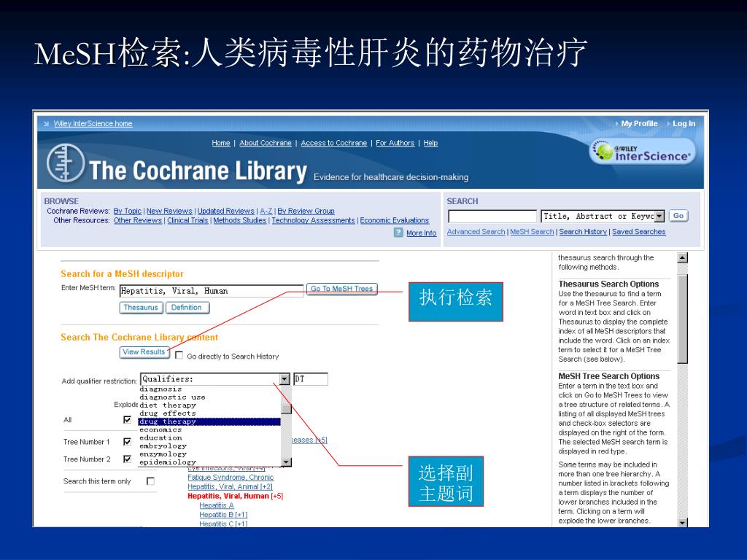Open the Qualifiers dropdown arrow

click(285, 379)
